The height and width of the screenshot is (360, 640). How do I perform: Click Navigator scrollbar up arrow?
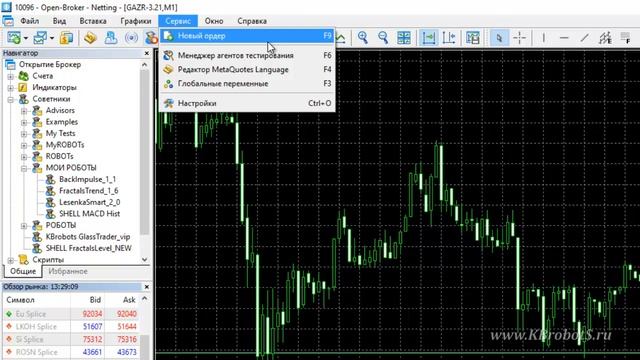coord(144,64)
